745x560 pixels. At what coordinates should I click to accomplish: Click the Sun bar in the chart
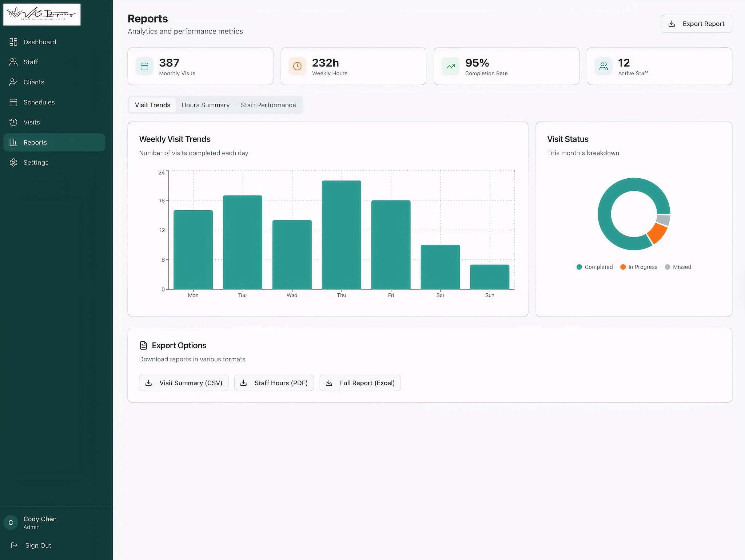[x=490, y=277]
